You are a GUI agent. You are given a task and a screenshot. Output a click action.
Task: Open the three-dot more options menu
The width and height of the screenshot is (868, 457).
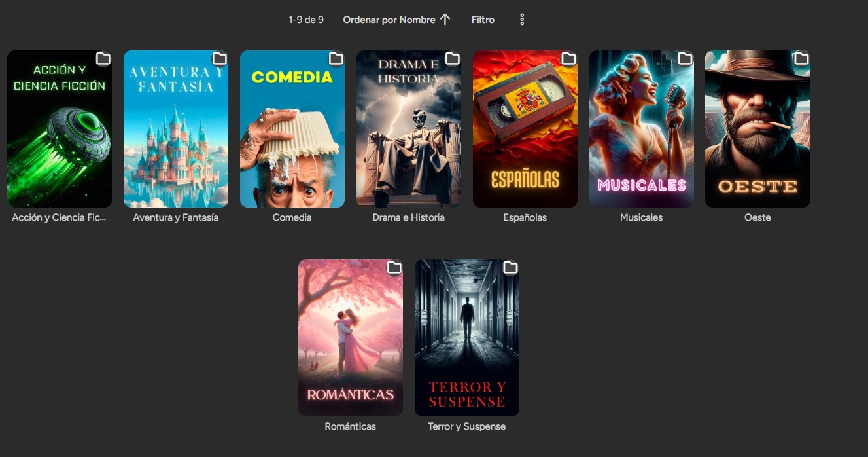pyautogui.click(x=522, y=20)
